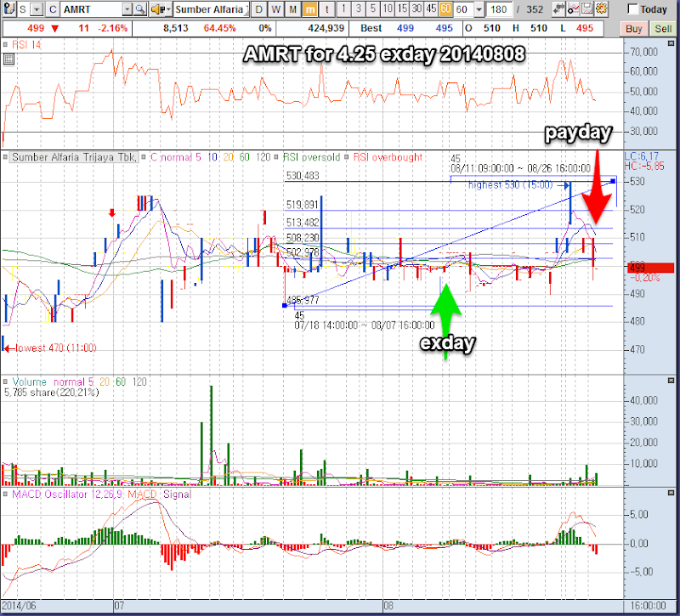Close the Volume panel with corner icon
The image size is (680, 616).
(x=671, y=380)
